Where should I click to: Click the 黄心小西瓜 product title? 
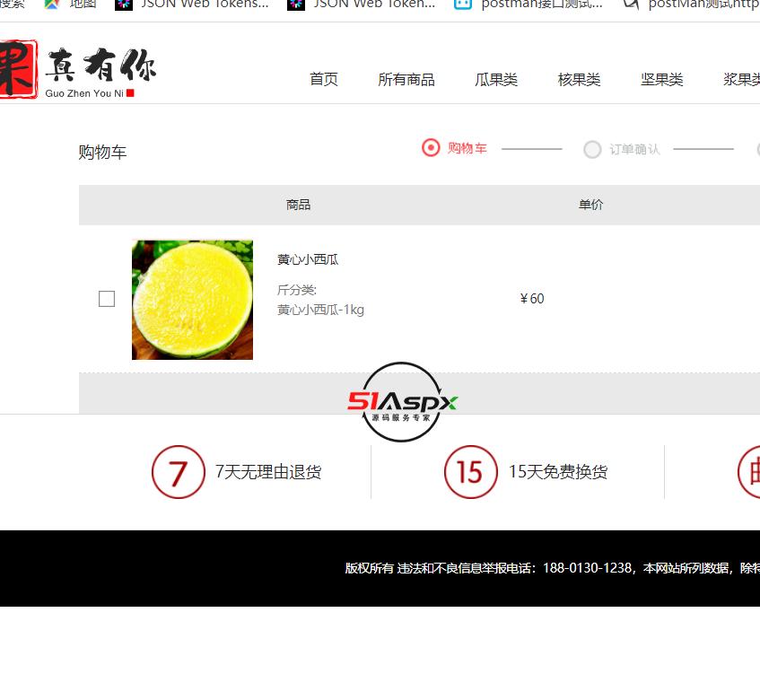(x=307, y=260)
